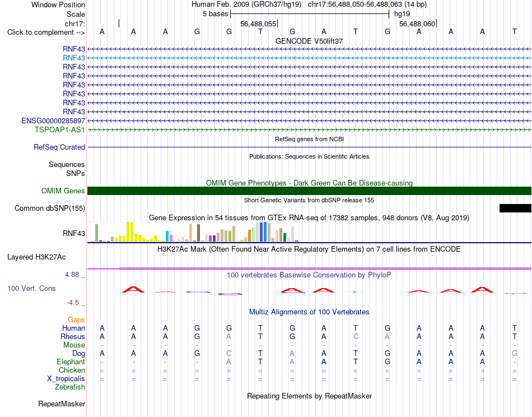Open the GTEx Gene Expression track title
Viewport: 532px width, 417px height.
tap(309, 217)
